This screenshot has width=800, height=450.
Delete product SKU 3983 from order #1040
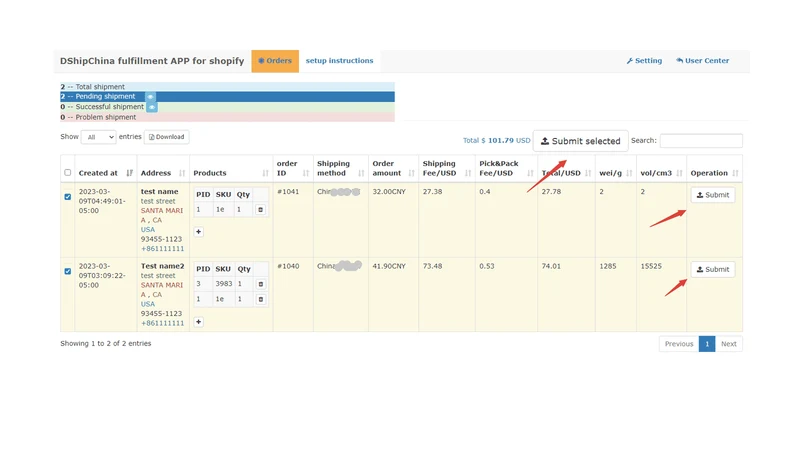(260, 284)
